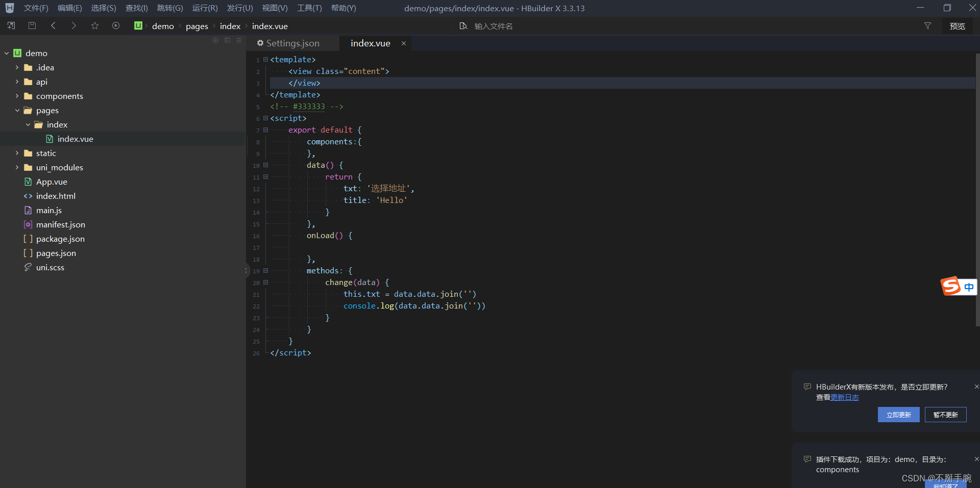Open the 文件(F) menu
Image resolution: width=980 pixels, height=488 pixels.
(36, 8)
